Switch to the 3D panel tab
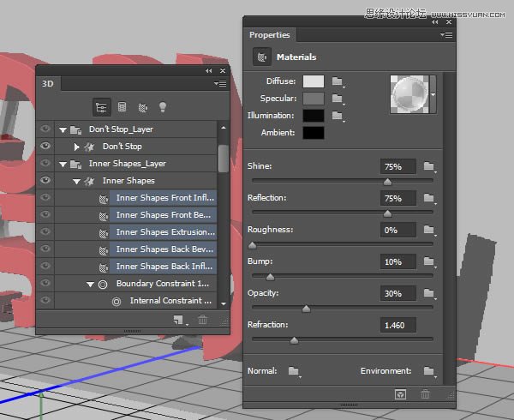514x420 pixels. click(x=48, y=84)
